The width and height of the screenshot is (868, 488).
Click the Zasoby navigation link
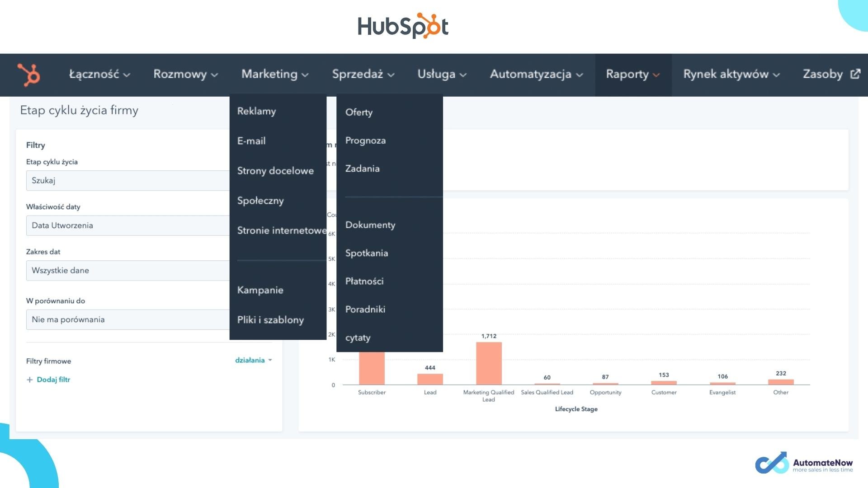(x=823, y=75)
